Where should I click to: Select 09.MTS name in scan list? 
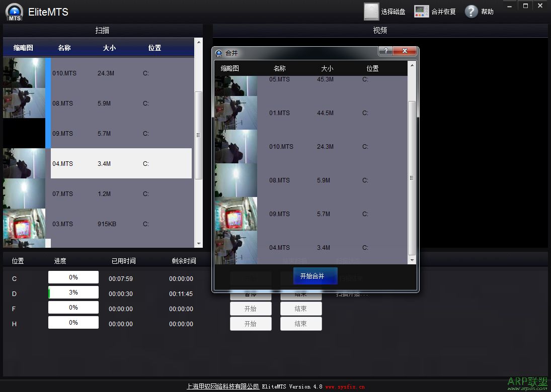click(x=62, y=134)
